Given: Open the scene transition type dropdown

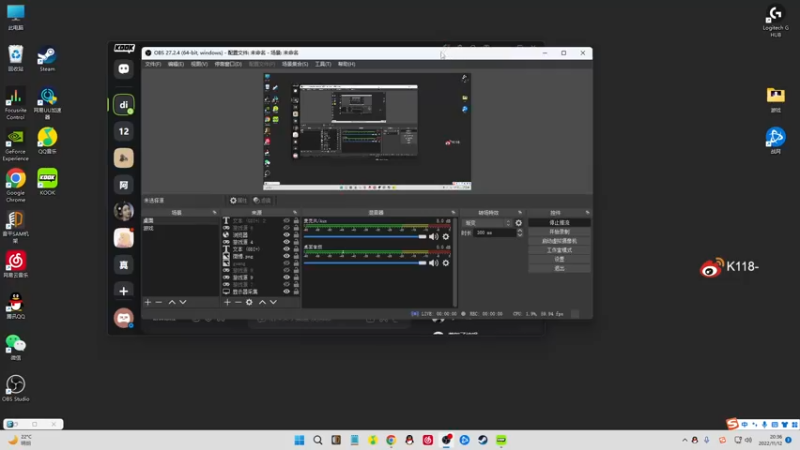Looking at the screenshot, I should coord(487,223).
